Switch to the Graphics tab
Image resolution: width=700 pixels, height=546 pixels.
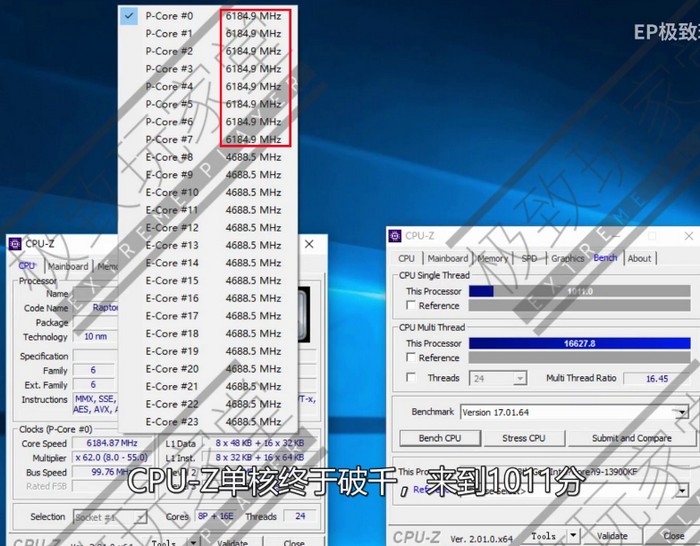tap(567, 258)
